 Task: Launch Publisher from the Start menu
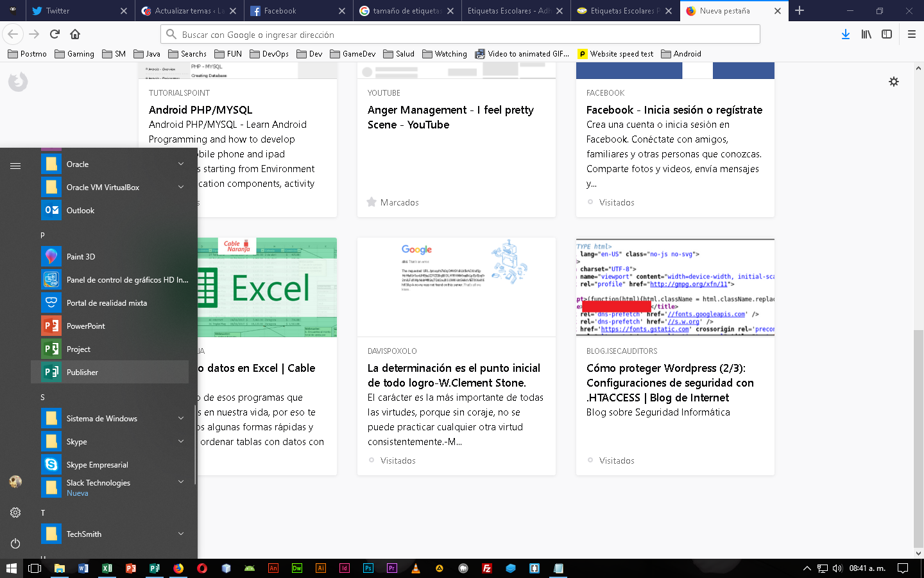pyautogui.click(x=110, y=372)
